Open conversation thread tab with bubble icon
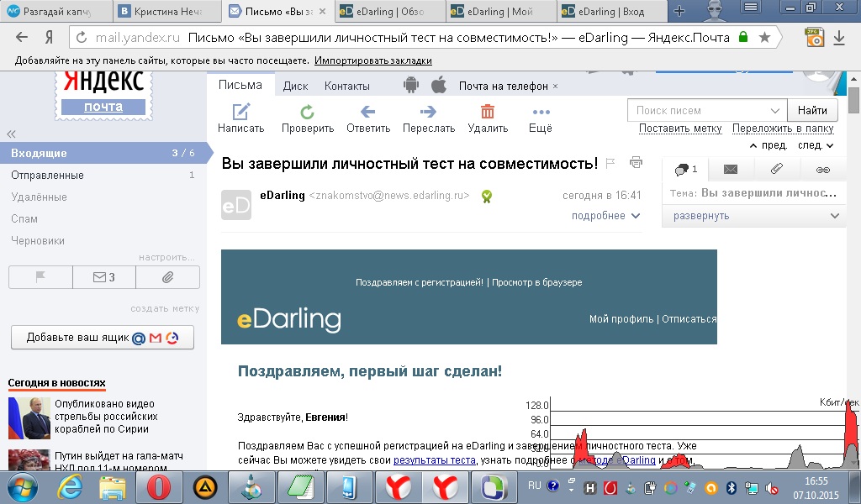This screenshot has height=504, width=861. click(x=685, y=170)
